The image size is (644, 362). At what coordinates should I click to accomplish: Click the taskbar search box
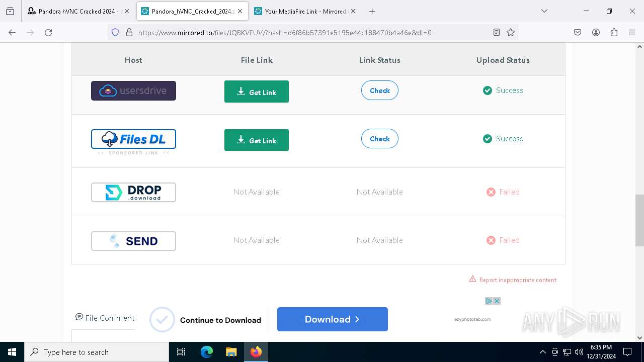pos(97,352)
